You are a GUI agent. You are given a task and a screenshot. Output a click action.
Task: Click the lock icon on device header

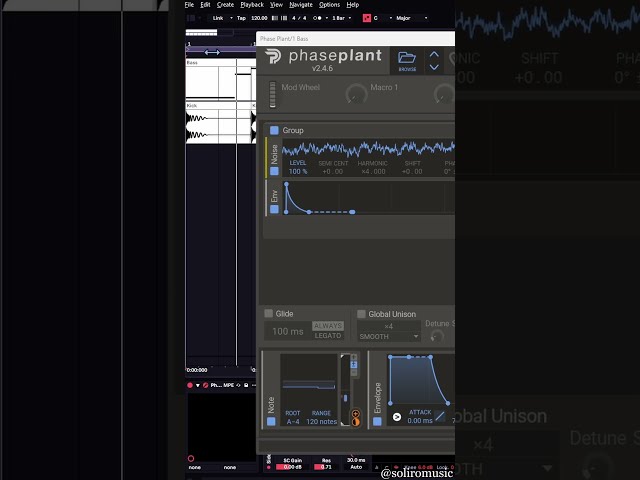246,385
